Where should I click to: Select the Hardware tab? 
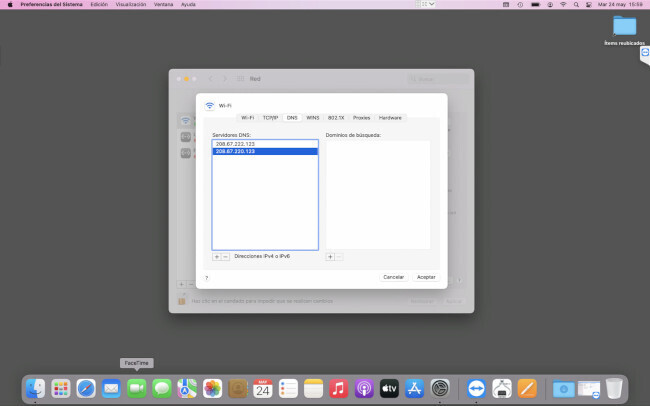tap(390, 117)
